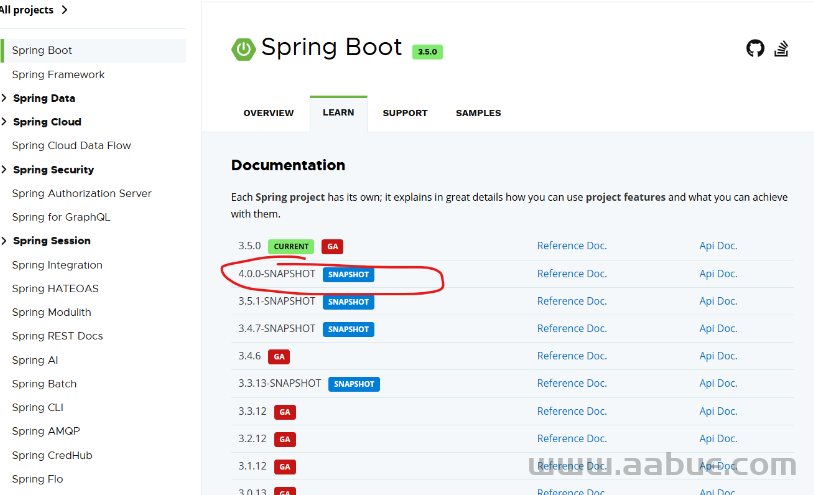Open the Samples tab

[x=478, y=113]
